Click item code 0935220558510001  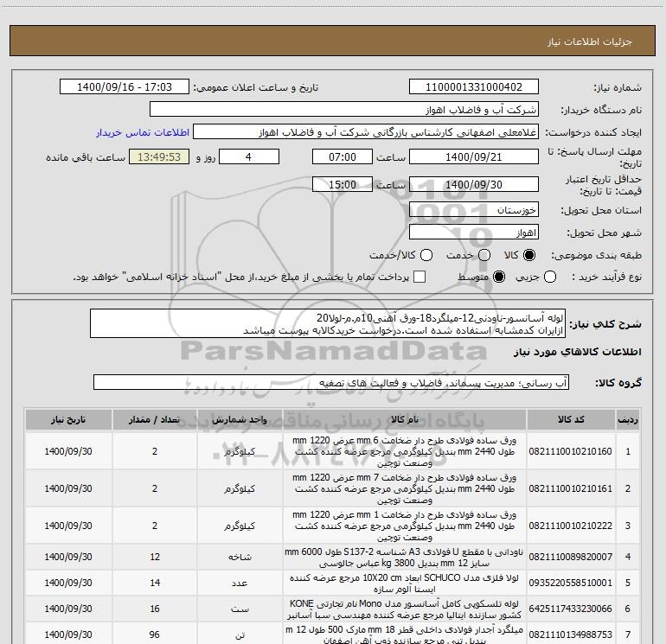pos(571,583)
